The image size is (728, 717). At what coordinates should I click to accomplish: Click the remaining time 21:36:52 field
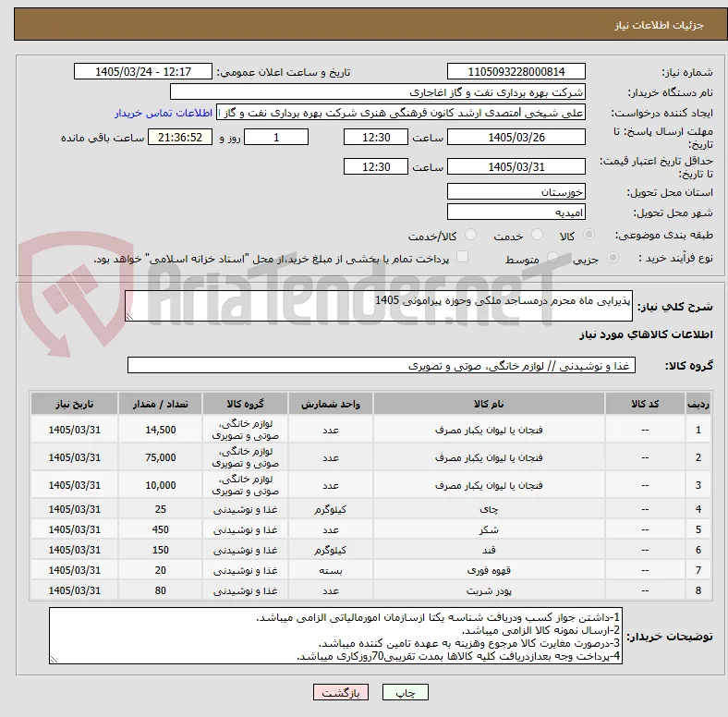(x=180, y=138)
